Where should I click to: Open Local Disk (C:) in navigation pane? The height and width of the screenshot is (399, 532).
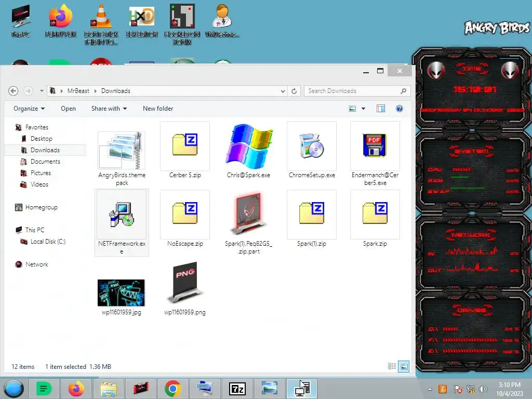[48, 242]
